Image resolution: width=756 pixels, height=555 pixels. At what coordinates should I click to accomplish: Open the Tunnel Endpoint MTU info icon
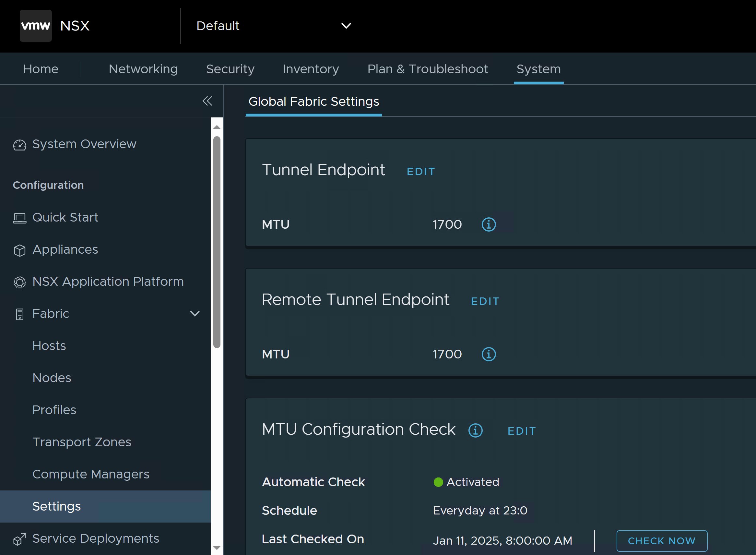(489, 224)
